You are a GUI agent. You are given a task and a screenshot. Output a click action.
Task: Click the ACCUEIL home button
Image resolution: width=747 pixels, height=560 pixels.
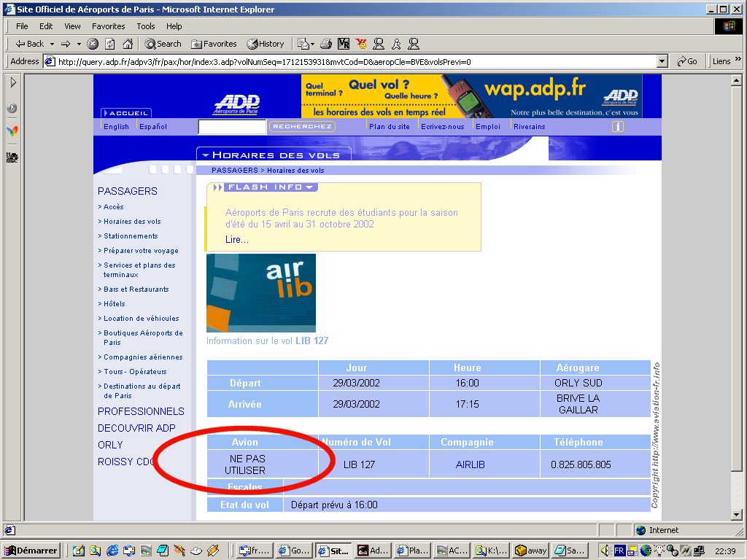click(126, 113)
